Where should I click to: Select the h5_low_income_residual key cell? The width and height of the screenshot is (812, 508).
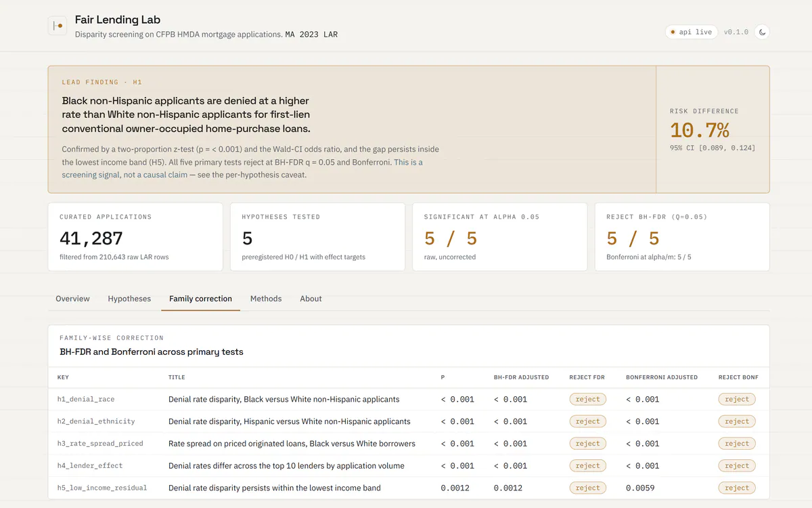click(x=102, y=488)
